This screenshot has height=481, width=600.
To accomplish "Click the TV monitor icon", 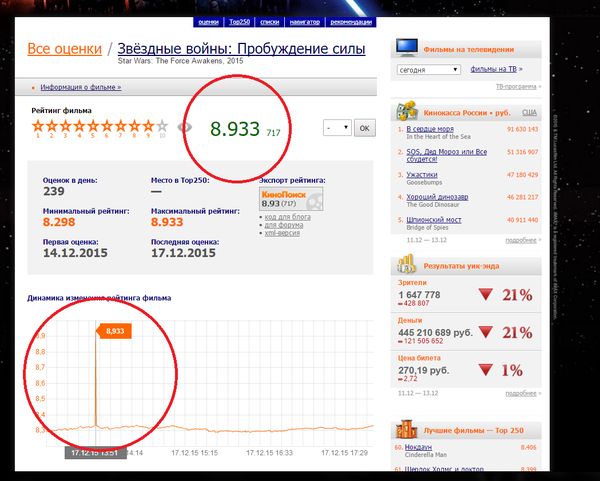I will click(x=407, y=48).
